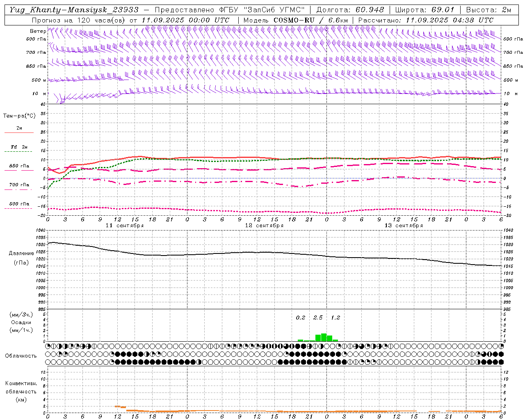Click the (мм/1ч.) unit label
525x420 pixels.
coord(21,330)
